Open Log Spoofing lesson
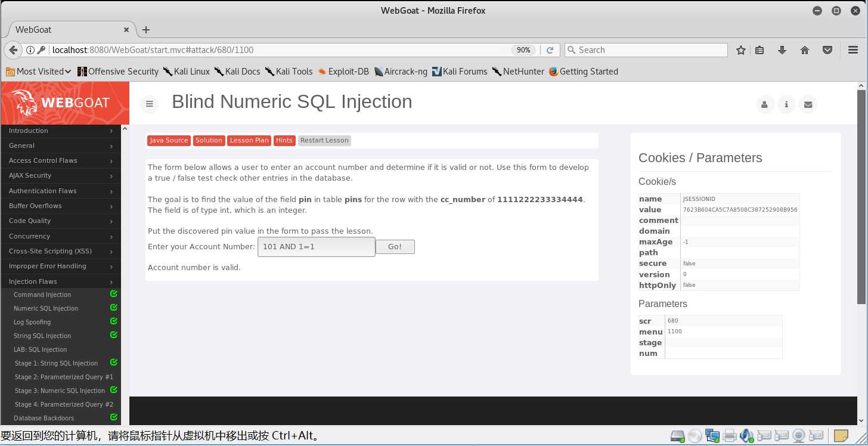868x446 pixels. tap(32, 322)
